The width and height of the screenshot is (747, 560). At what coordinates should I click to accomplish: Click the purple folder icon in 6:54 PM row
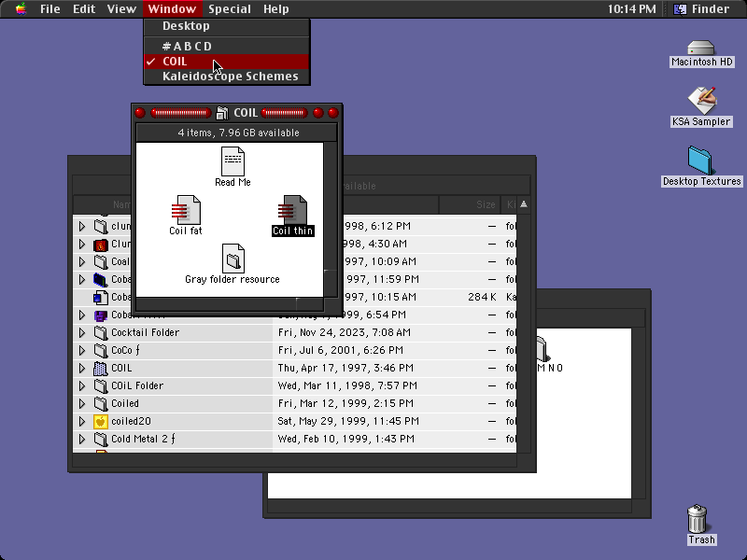[x=101, y=315]
